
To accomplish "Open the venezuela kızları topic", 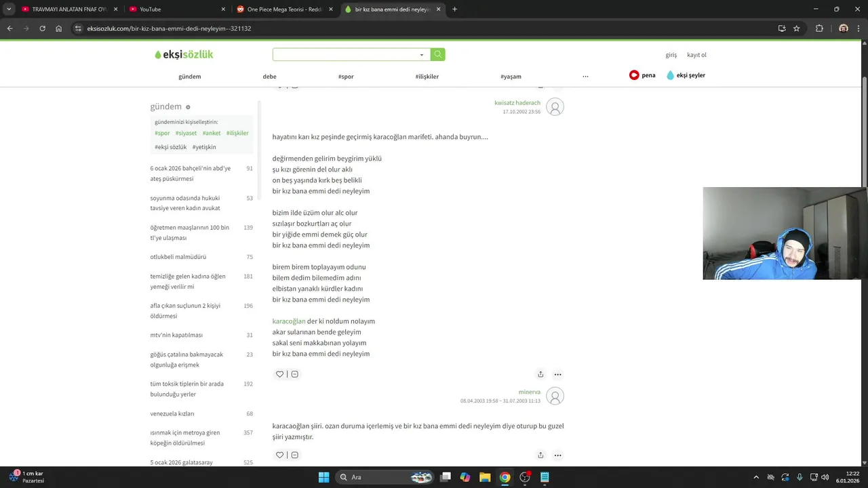I will [201, 413].
